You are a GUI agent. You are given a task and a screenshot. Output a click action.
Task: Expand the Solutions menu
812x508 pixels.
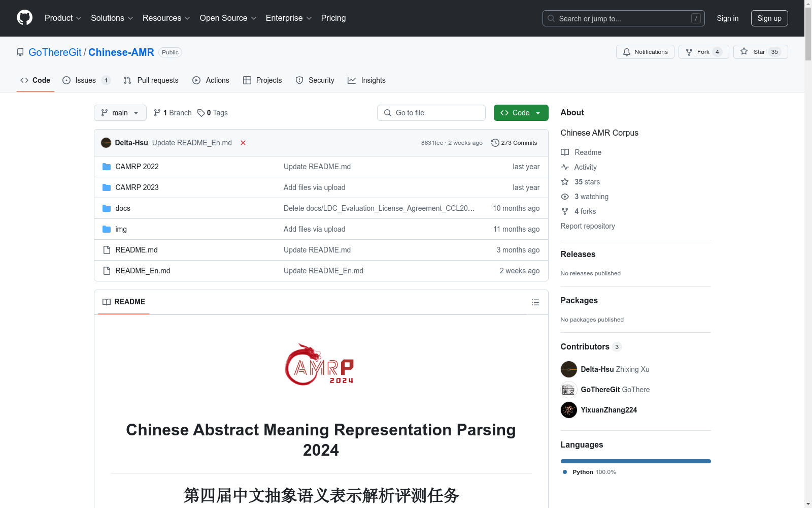click(112, 18)
